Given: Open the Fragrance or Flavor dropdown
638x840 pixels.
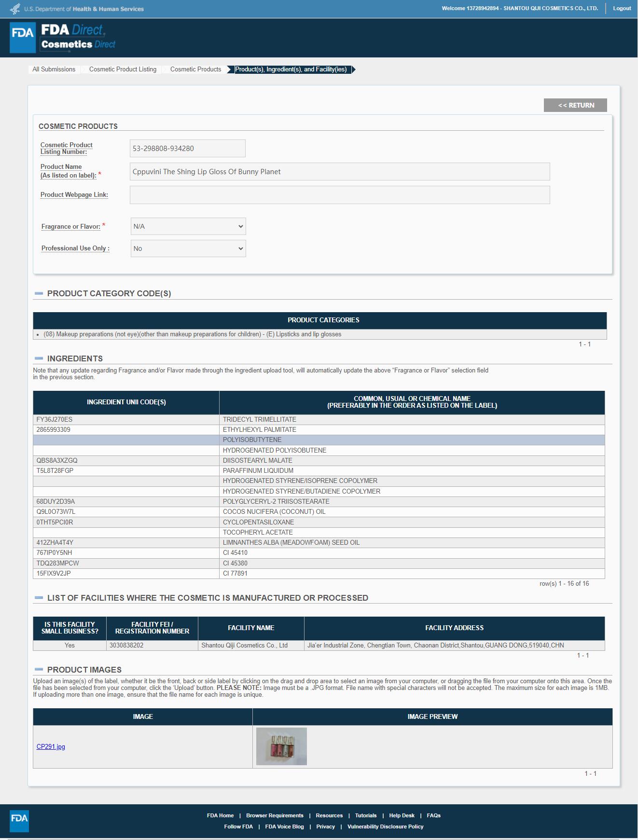Looking at the screenshot, I should pyautogui.click(x=188, y=226).
